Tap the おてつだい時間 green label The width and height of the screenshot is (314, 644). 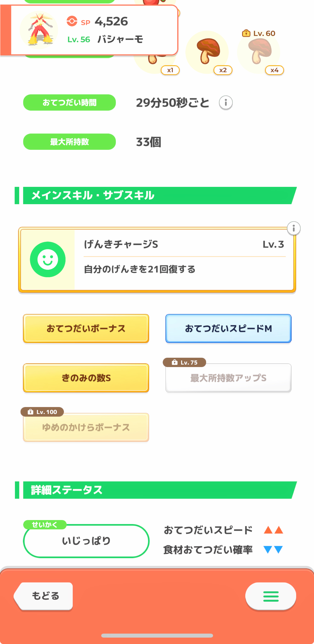tap(70, 103)
